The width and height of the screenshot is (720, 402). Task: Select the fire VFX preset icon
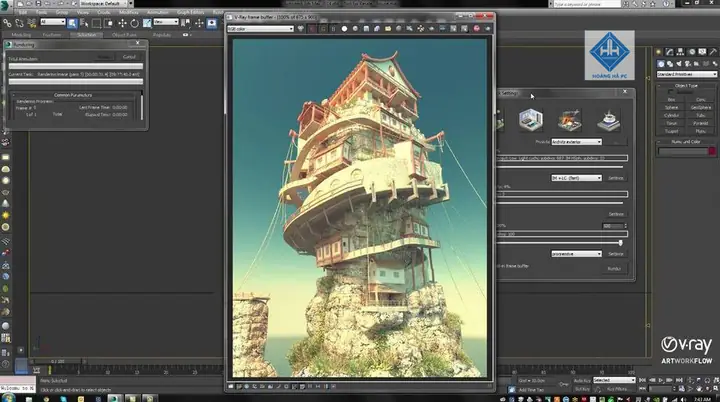click(x=569, y=119)
